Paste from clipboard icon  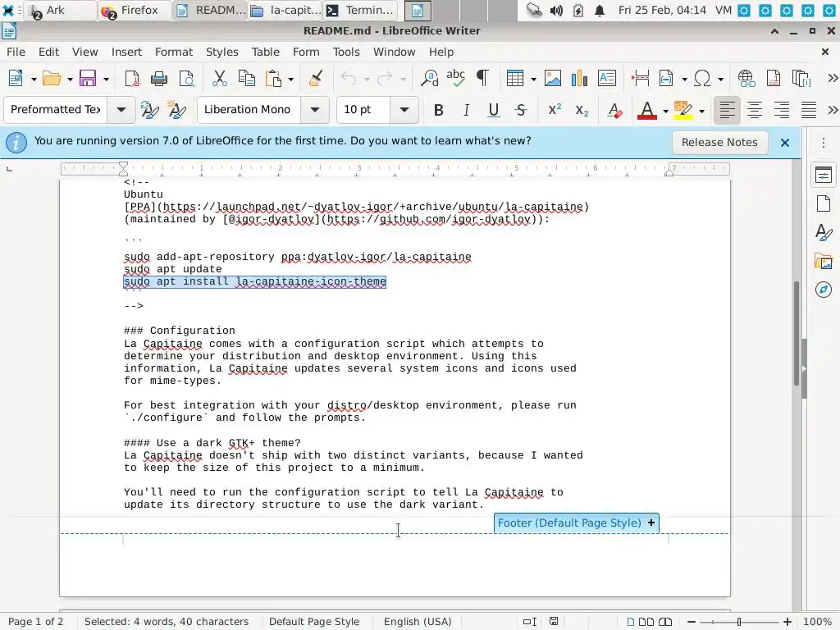tap(274, 79)
